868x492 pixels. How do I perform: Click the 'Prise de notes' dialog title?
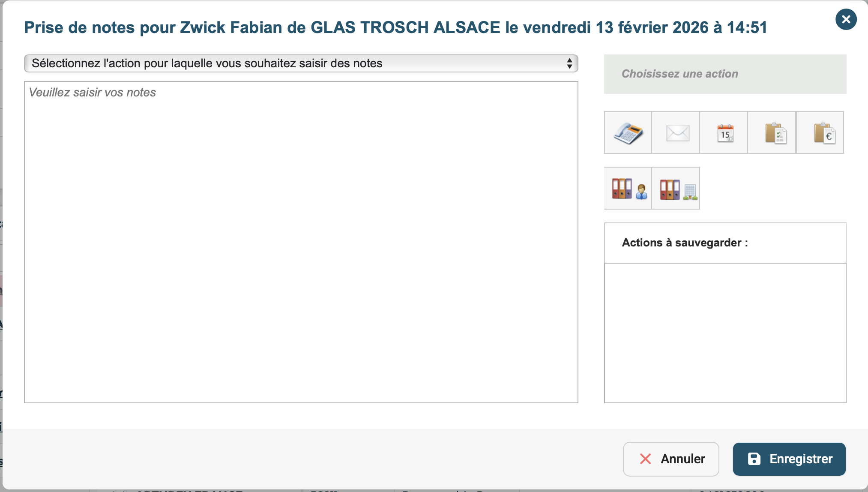click(x=395, y=27)
